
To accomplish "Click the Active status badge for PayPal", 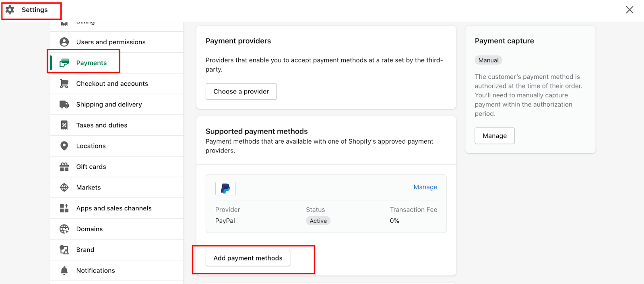I will click(x=318, y=221).
